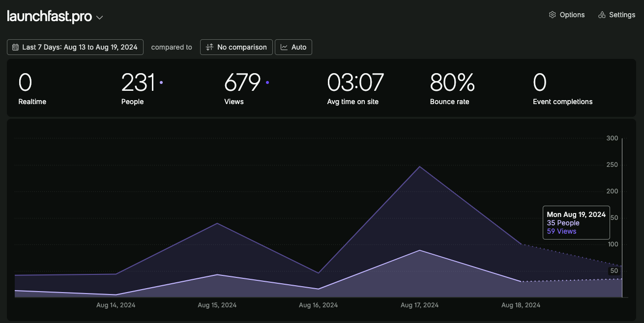Click the Realtime visitor count
This screenshot has width=644, height=323.
[32, 88]
